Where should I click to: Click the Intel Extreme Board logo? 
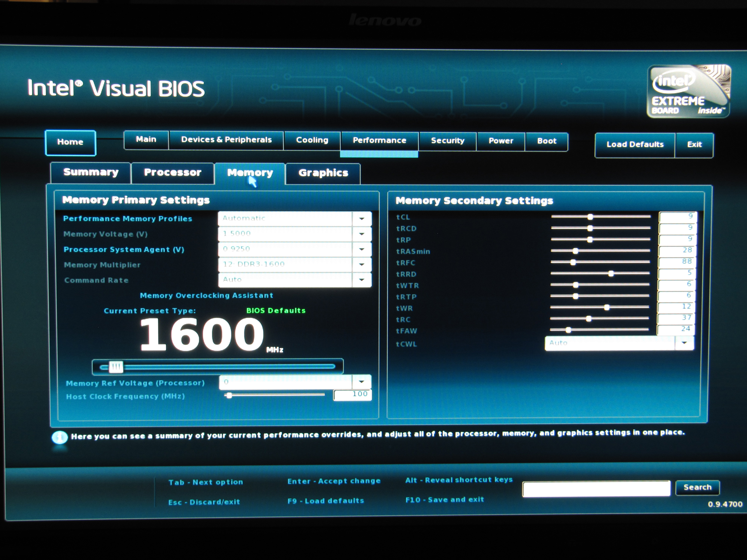(689, 91)
